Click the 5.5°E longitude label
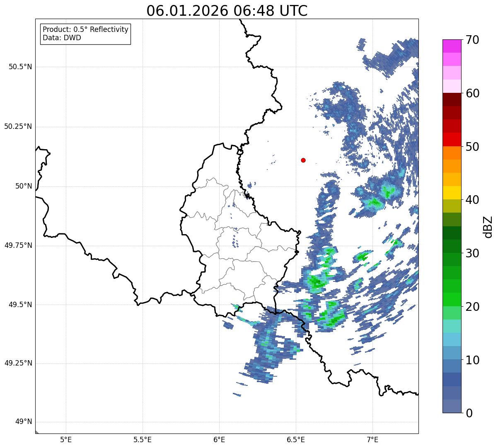 143,439
